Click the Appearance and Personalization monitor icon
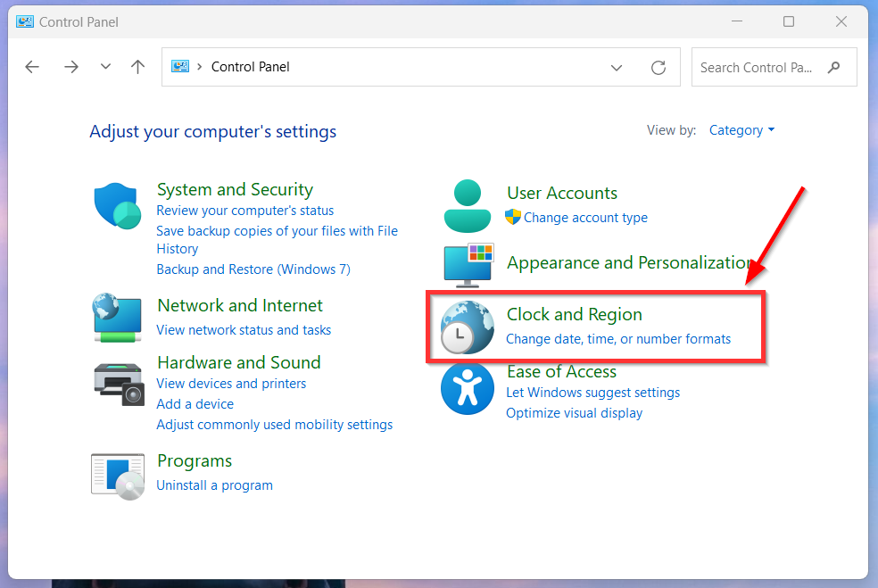The image size is (878, 588). pyautogui.click(x=468, y=265)
